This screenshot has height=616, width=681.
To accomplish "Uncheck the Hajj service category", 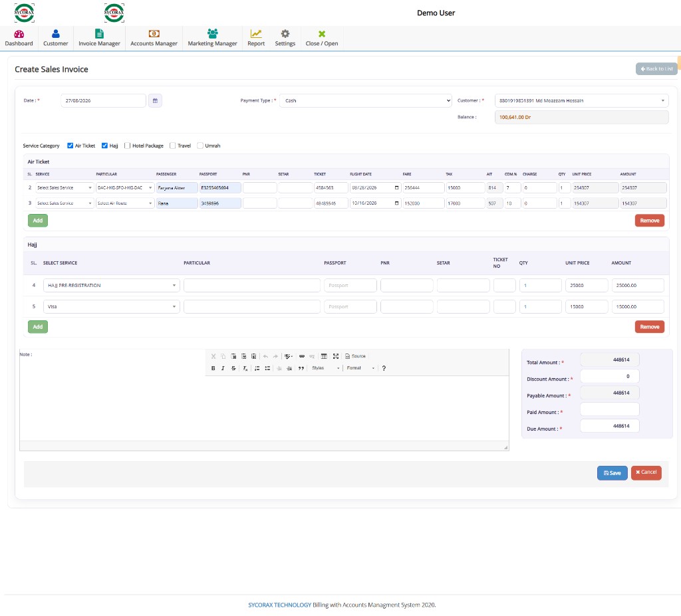I will pos(104,146).
